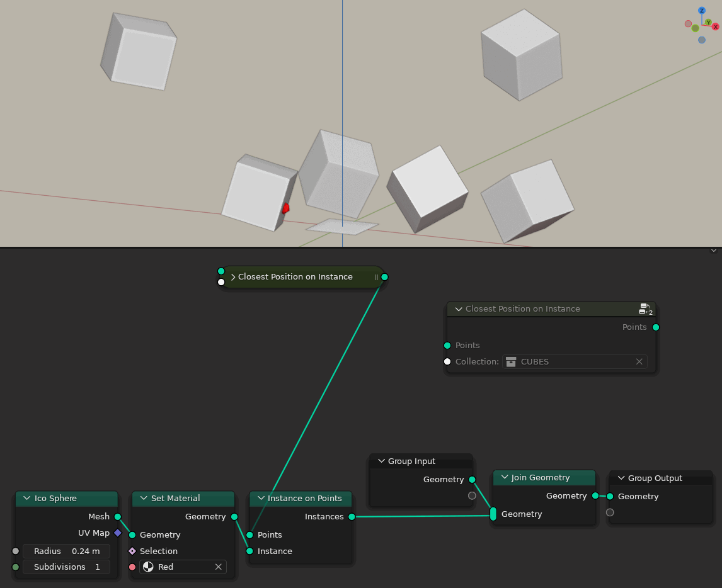Click the material preview sphere beside Red
The height and width of the screenshot is (588, 722).
point(149,567)
